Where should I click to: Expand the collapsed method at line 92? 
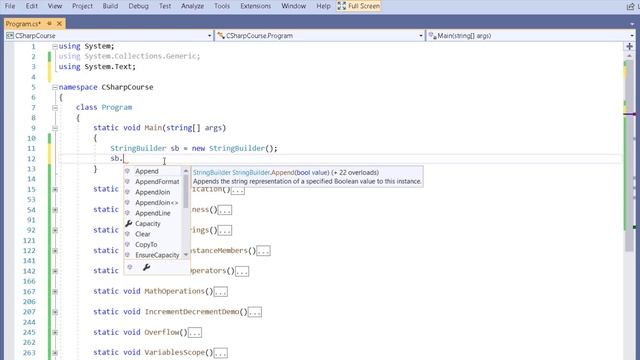tap(55, 230)
